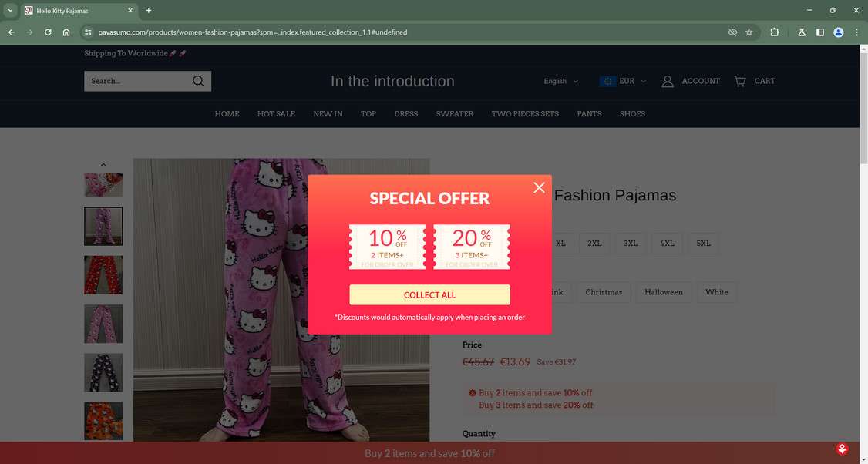Toggle browser side panel
868x464 pixels.
[820, 32]
